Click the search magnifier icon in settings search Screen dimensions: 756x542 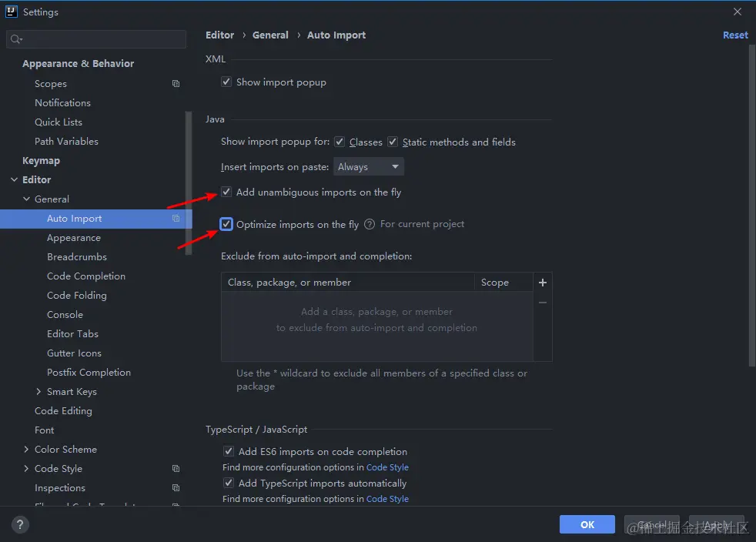16,39
